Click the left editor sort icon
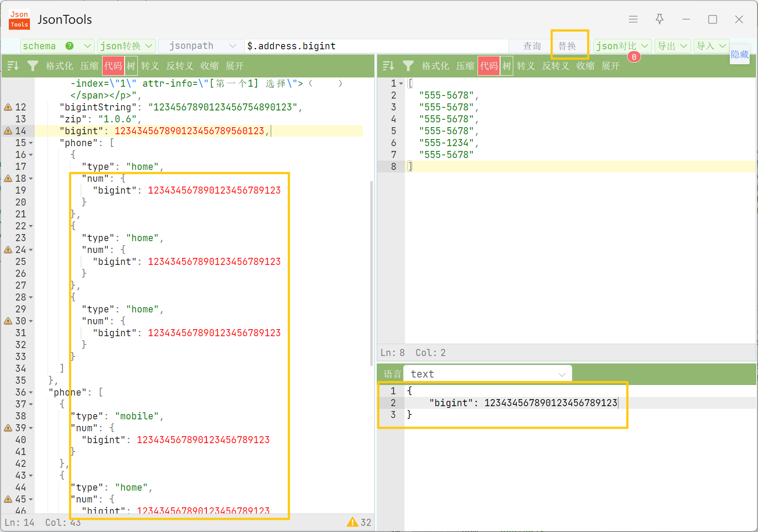The height and width of the screenshot is (532, 758). tap(13, 66)
